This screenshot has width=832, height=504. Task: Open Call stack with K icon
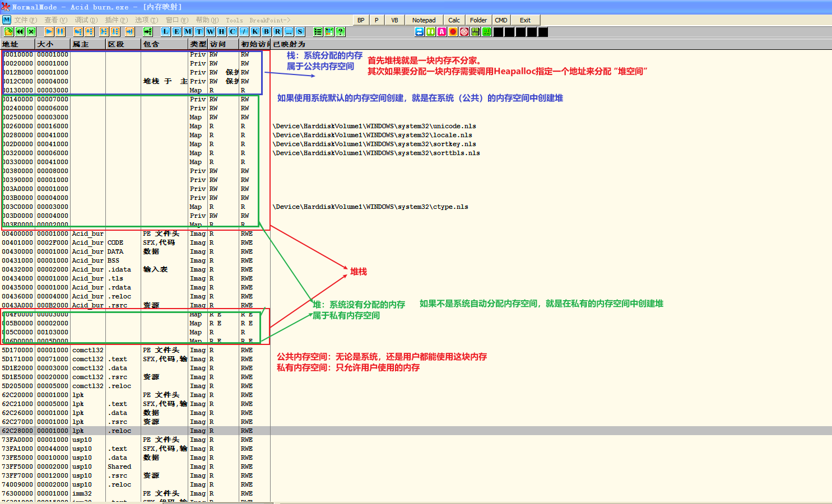pos(255,32)
